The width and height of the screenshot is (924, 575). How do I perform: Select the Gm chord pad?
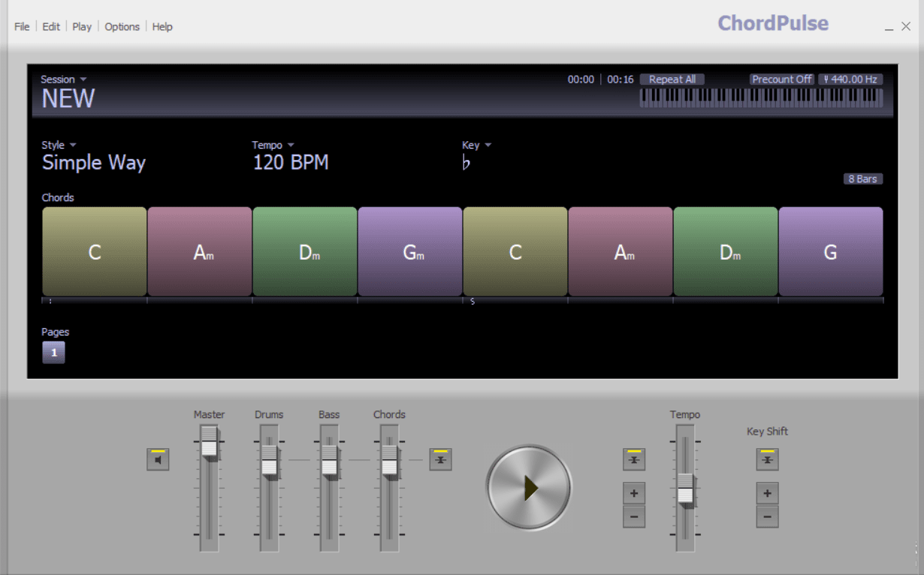[409, 251]
